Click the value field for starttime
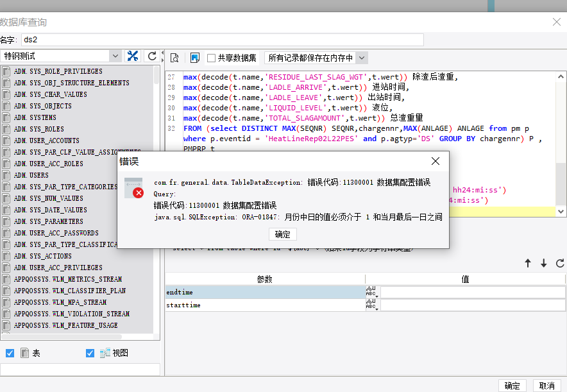 (473, 305)
